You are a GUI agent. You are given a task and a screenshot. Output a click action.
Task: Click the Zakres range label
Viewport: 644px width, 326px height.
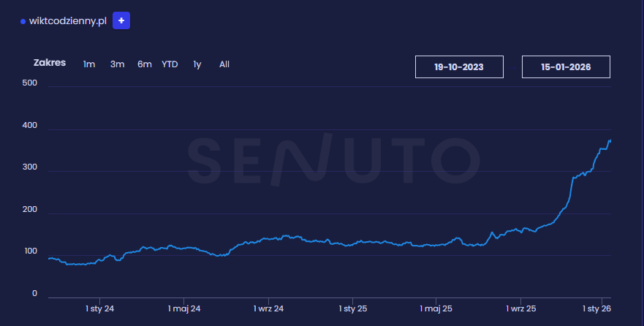click(50, 63)
